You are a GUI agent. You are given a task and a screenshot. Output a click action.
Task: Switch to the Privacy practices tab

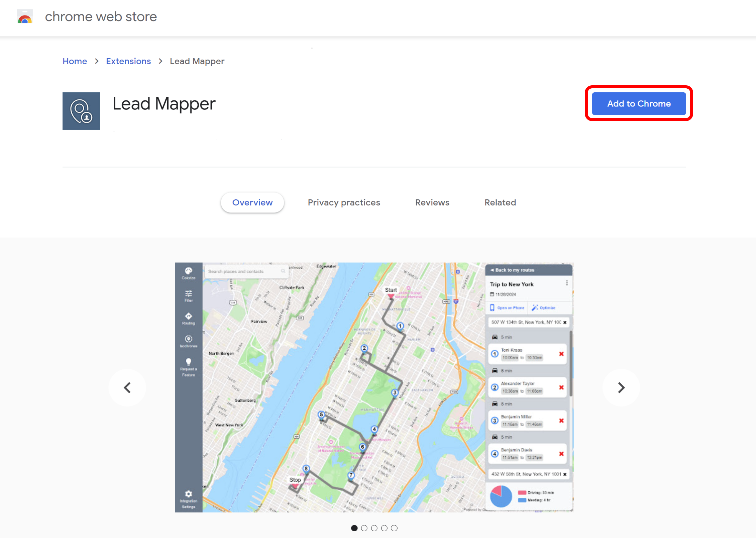tap(344, 202)
